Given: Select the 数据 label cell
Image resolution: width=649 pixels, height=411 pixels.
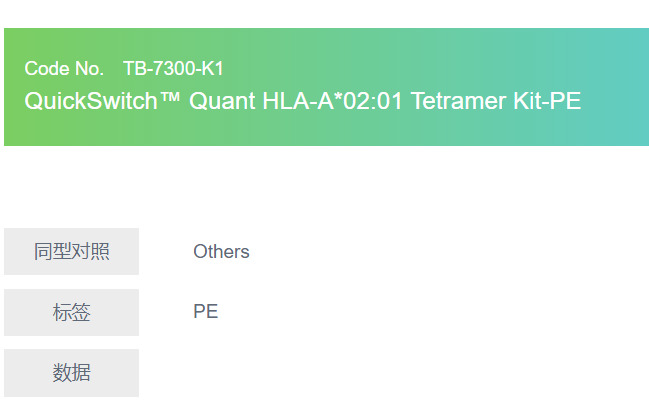Looking at the screenshot, I should click(71, 373).
